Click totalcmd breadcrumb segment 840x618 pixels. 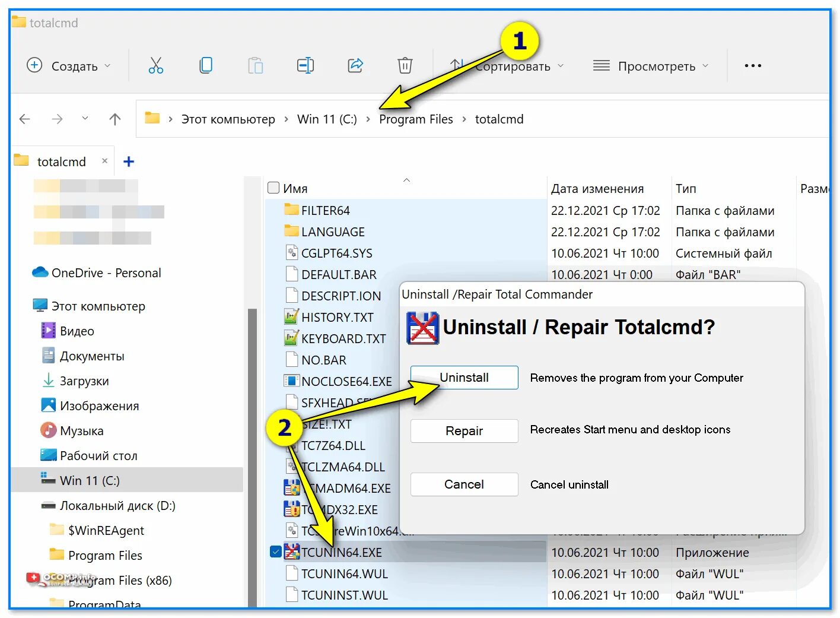[499, 119]
